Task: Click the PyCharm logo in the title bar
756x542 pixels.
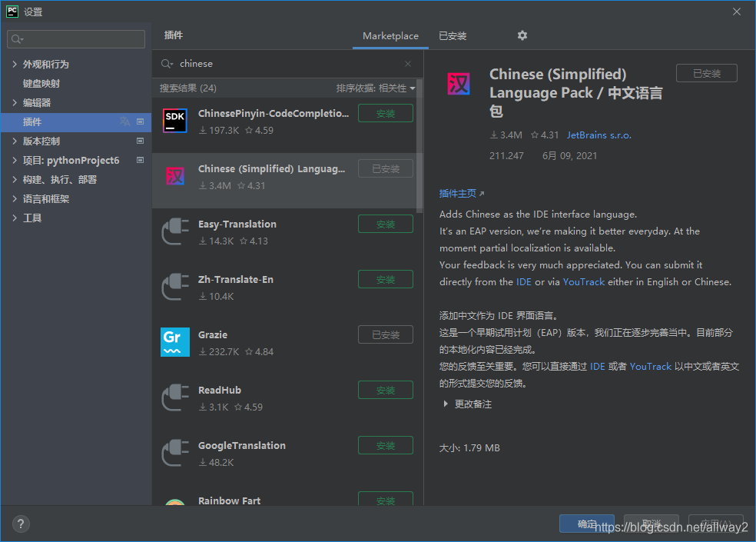Action: point(12,12)
